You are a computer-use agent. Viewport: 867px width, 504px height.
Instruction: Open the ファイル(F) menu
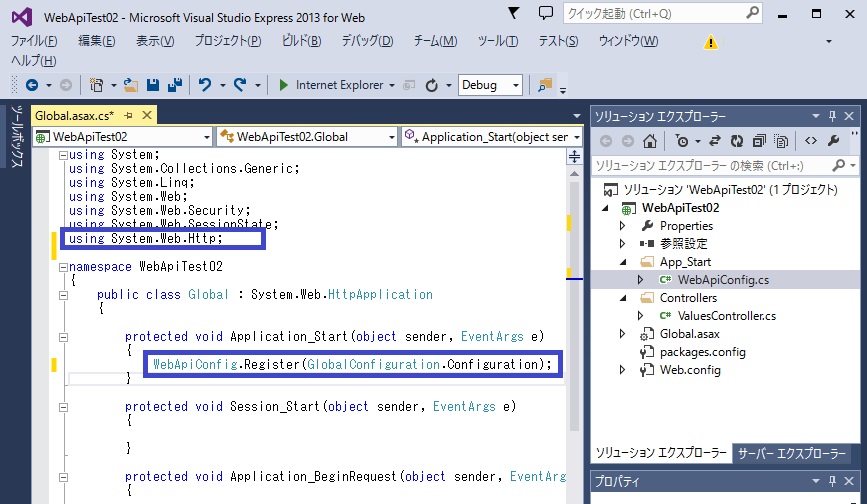point(34,41)
